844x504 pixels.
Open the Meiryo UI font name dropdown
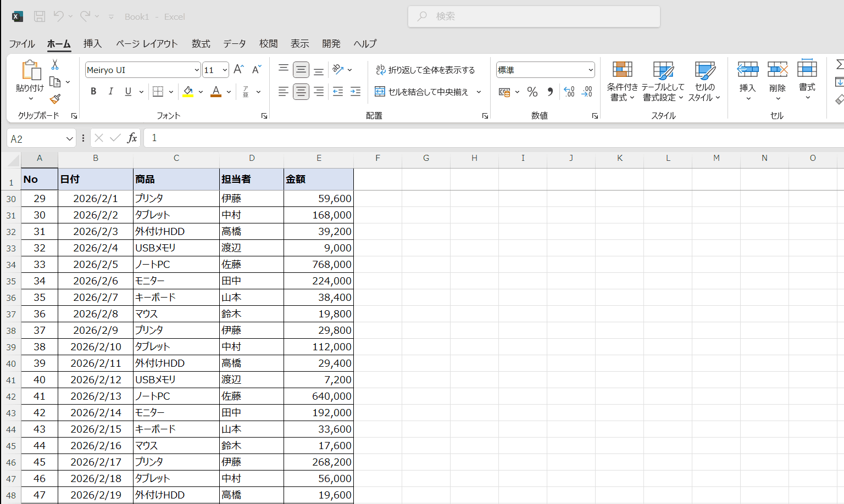click(197, 70)
